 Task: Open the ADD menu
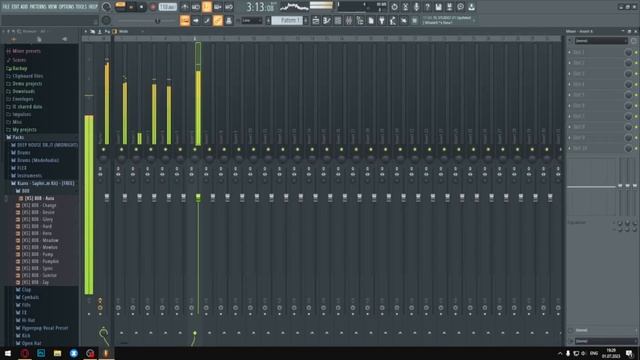tap(24, 7)
